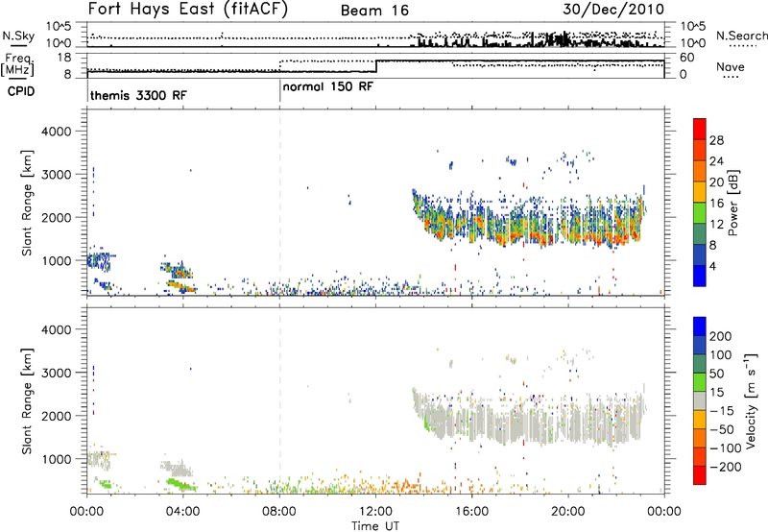
Task: Click the 'themis 3300 RF' CPID text
Action: pyautogui.click(x=138, y=95)
